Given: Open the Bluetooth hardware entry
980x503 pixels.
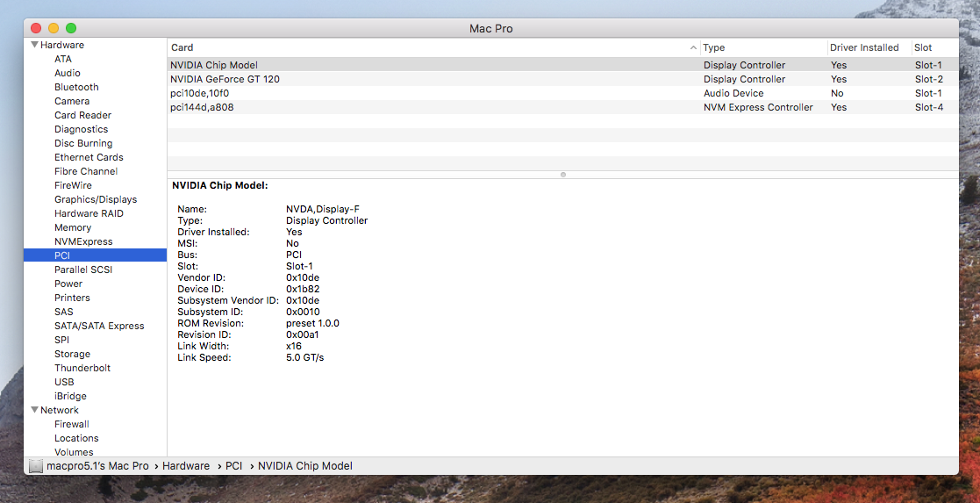Looking at the screenshot, I should click(x=76, y=87).
